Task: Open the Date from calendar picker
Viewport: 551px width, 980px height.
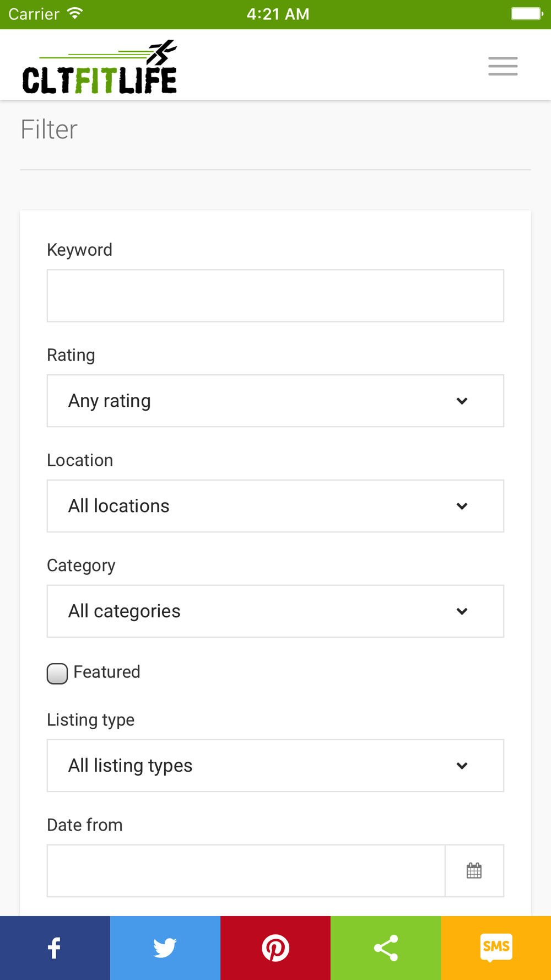Action: 474,871
